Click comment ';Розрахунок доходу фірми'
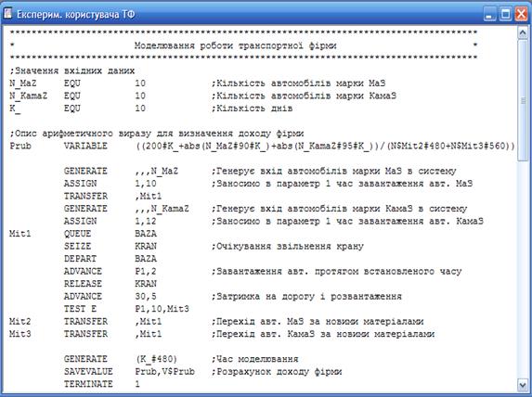Screen dimensions: 532x397 [x=277, y=371]
